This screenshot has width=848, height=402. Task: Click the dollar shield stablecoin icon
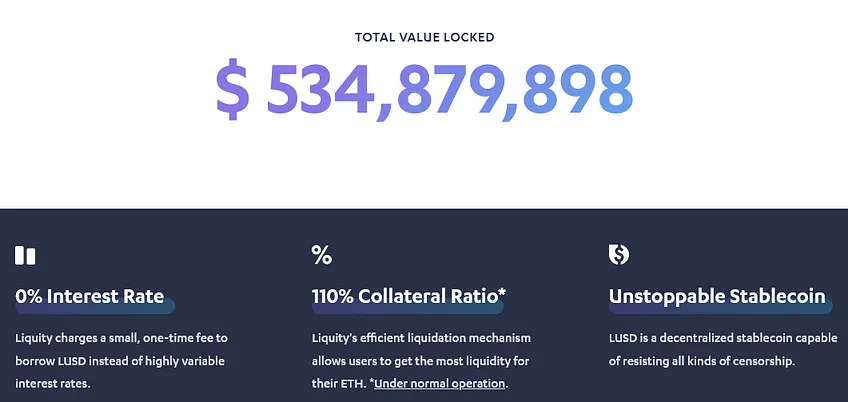coord(619,254)
